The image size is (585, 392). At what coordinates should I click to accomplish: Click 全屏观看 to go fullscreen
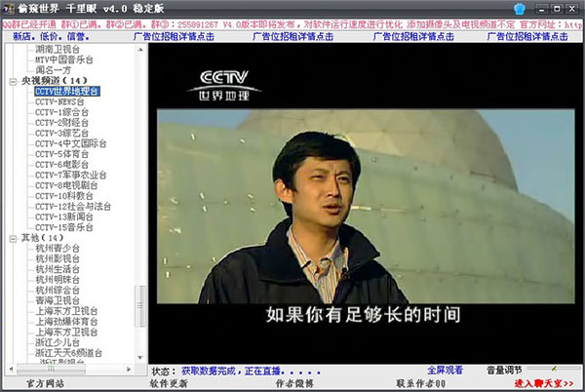tap(449, 371)
